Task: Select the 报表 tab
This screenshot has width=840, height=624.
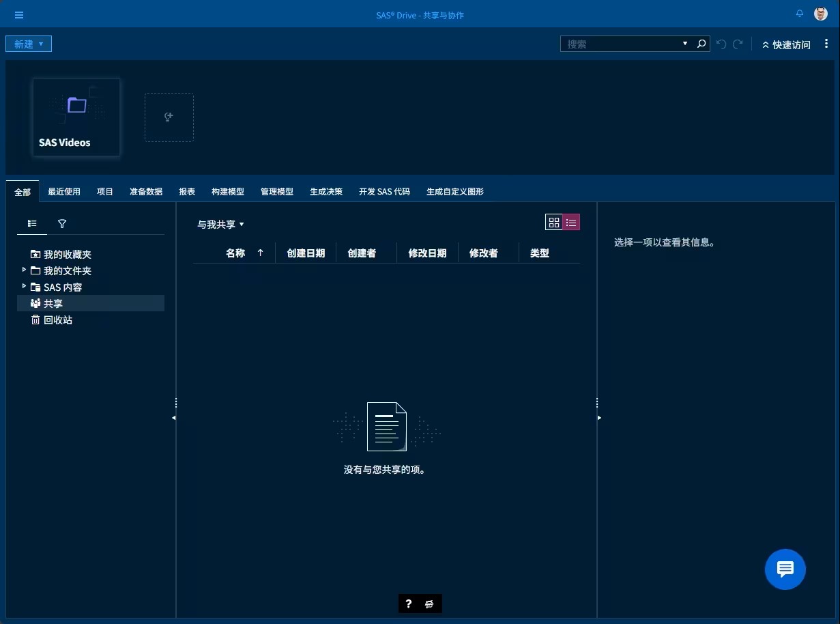Action: click(x=187, y=192)
